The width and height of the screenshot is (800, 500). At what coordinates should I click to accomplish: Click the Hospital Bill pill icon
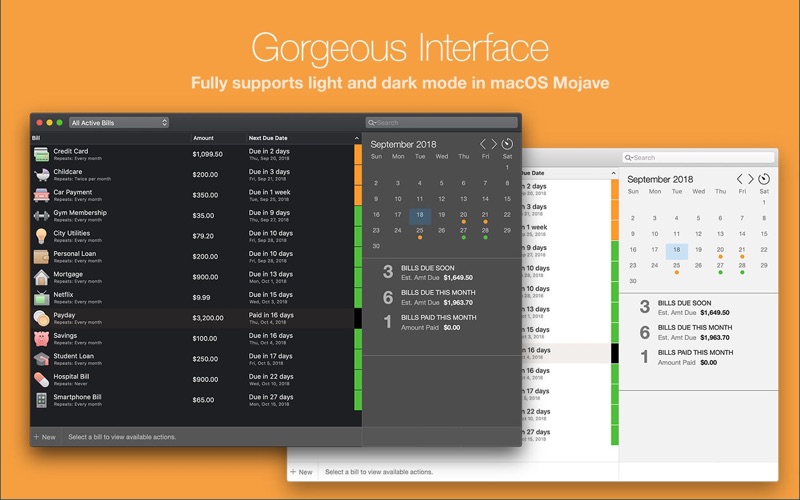pos(41,379)
